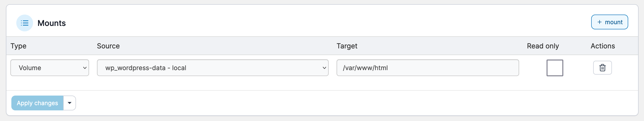Add a new mount with the mount button
The height and width of the screenshot is (121, 644).
coord(609,22)
